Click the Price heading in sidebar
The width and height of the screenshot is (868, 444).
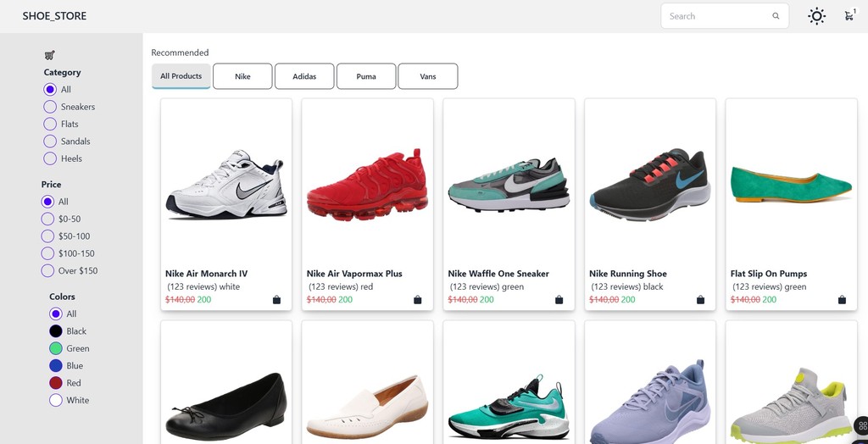pyautogui.click(x=51, y=185)
